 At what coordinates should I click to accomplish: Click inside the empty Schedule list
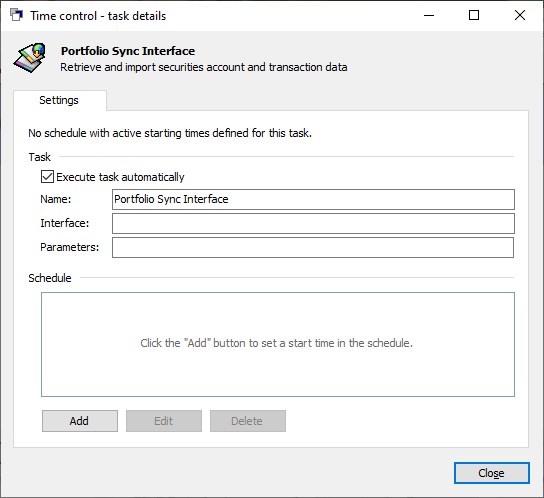(x=278, y=344)
